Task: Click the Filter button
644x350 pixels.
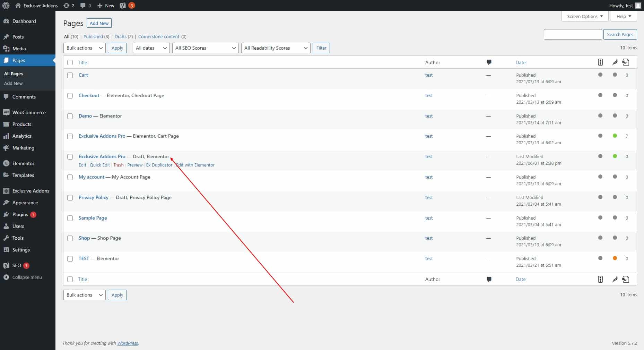Action: (x=321, y=48)
